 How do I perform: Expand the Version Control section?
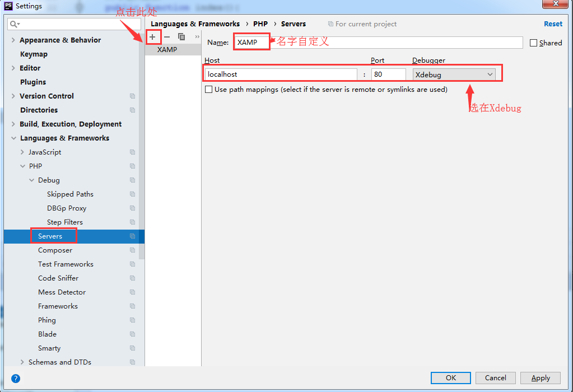click(13, 96)
